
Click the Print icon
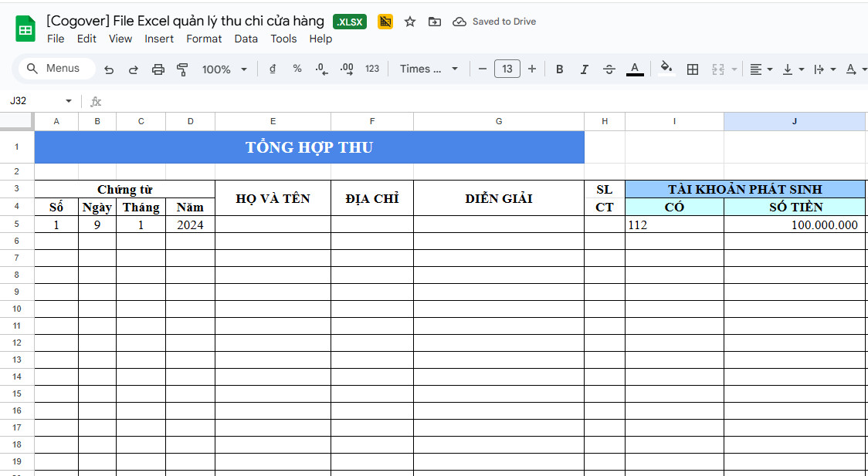(158, 69)
